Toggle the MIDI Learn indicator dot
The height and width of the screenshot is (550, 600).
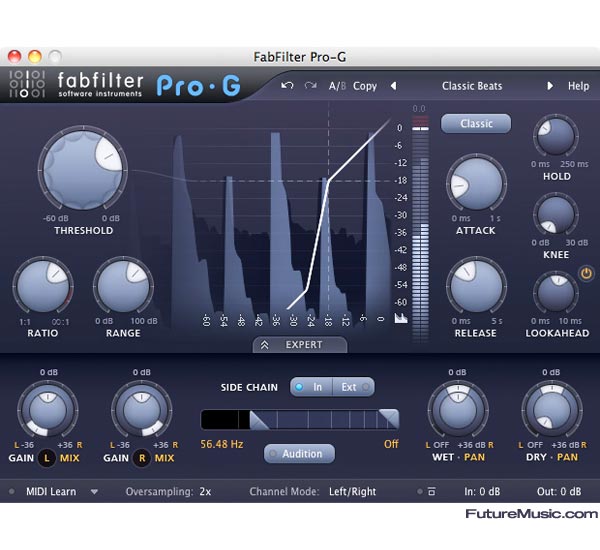(x=11, y=491)
